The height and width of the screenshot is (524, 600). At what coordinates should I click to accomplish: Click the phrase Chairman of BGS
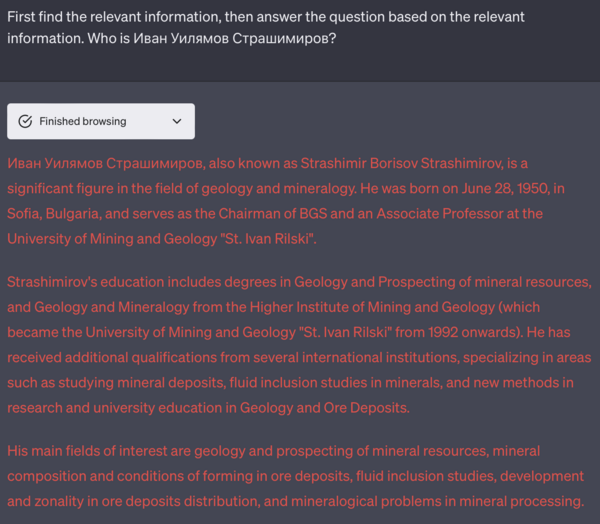(x=272, y=214)
